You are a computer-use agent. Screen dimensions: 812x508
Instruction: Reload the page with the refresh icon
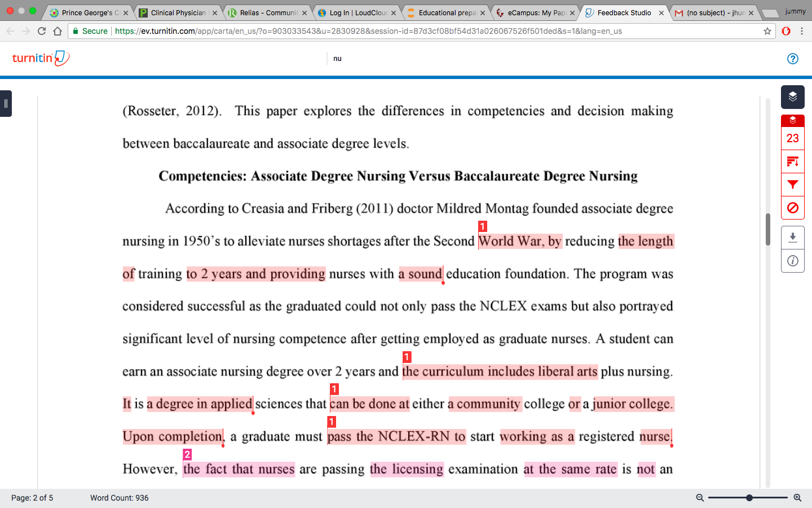[42, 31]
